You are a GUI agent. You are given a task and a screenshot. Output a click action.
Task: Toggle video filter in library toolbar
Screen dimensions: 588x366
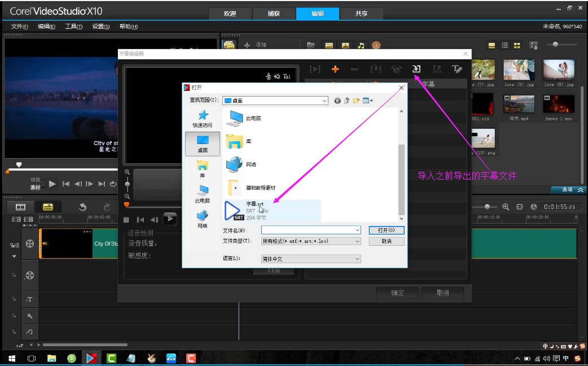(x=329, y=45)
